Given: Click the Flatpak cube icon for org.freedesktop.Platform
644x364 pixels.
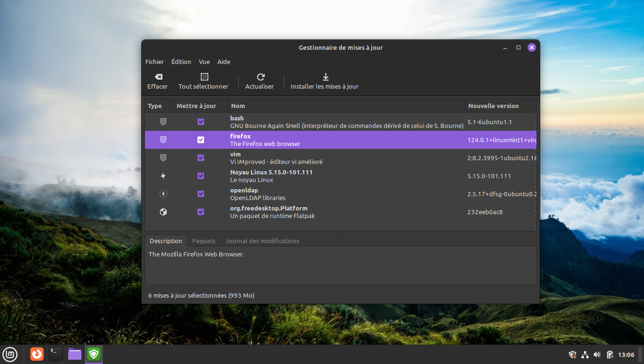Looking at the screenshot, I should [163, 212].
